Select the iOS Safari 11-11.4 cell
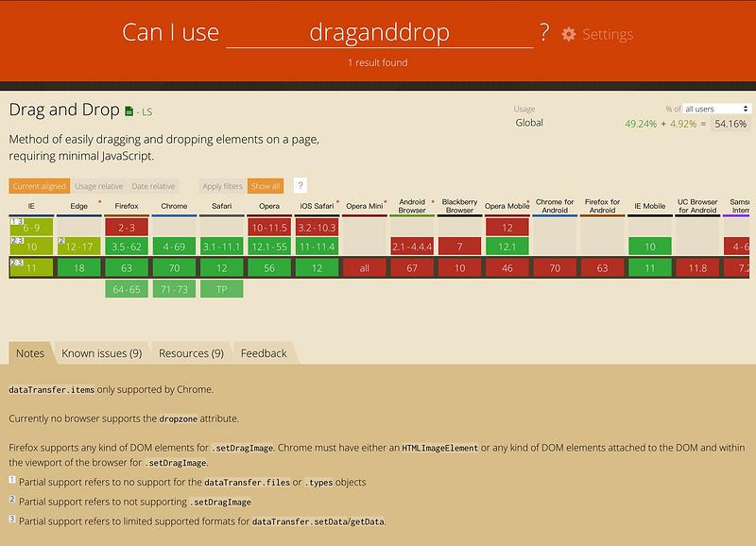This screenshot has height=546, width=756. (317, 247)
